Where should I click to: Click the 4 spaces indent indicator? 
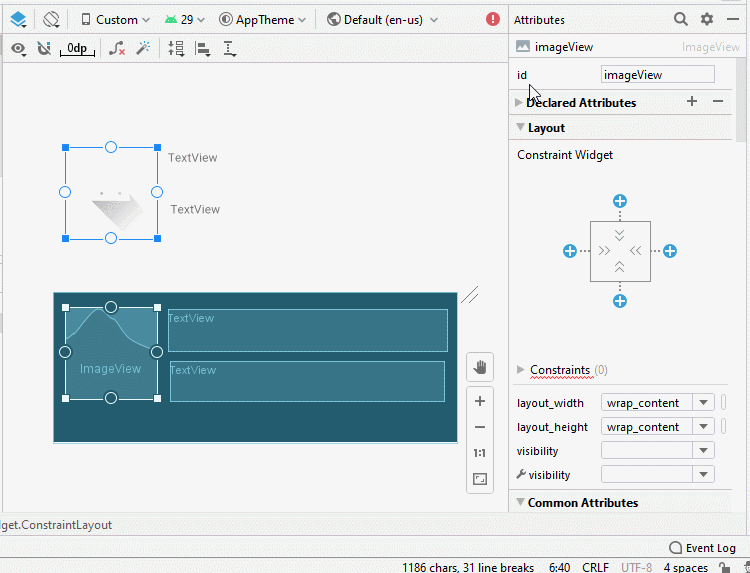pos(685,567)
